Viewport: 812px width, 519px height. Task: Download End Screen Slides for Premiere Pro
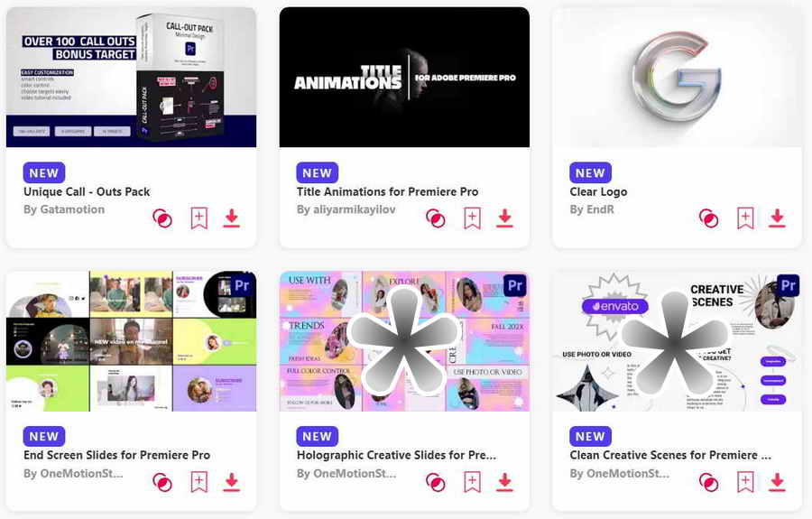click(232, 482)
